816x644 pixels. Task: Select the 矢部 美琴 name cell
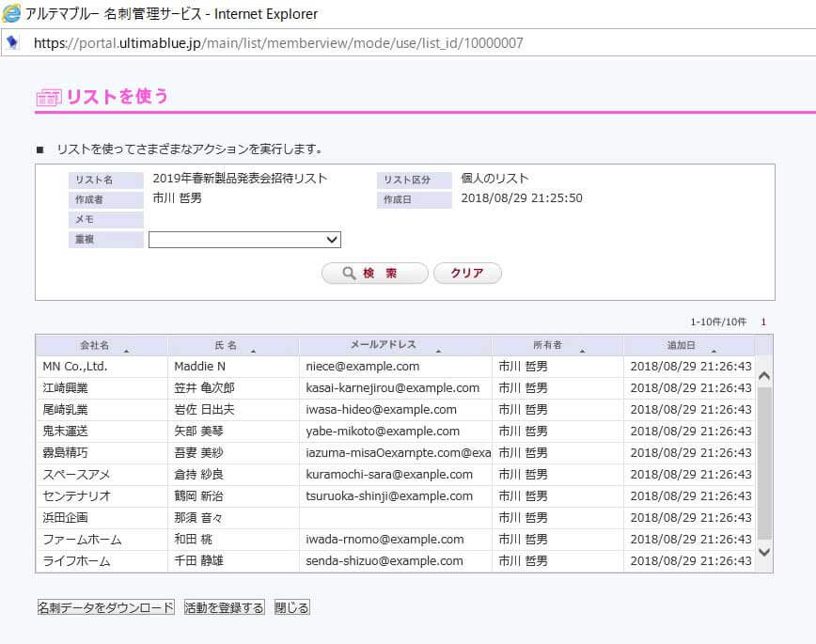(233, 432)
